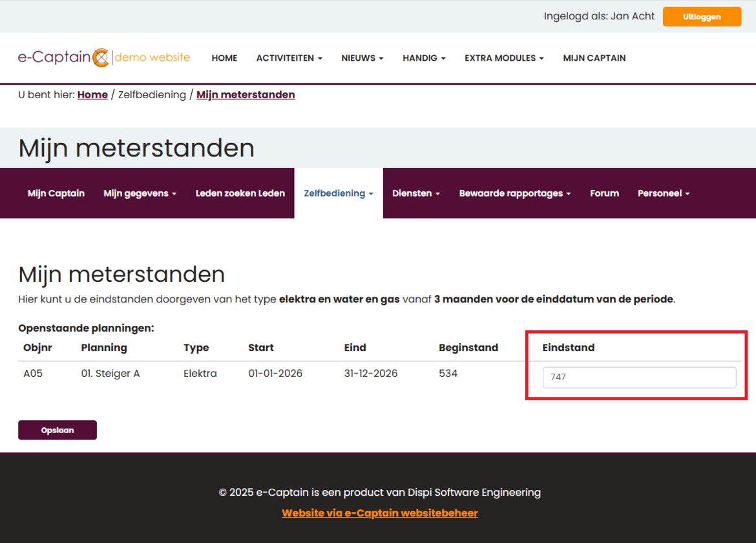The height and width of the screenshot is (543, 756).
Task: Click the Eind column header
Action: pos(355,348)
